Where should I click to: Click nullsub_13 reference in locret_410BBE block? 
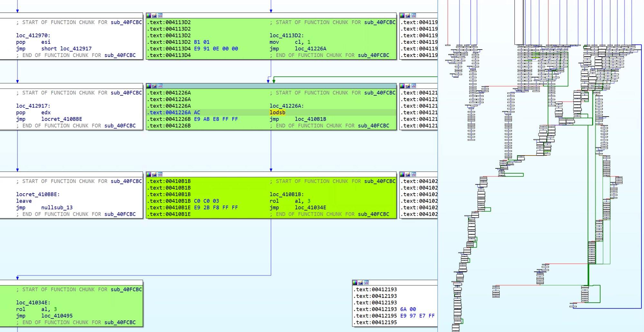57,207
